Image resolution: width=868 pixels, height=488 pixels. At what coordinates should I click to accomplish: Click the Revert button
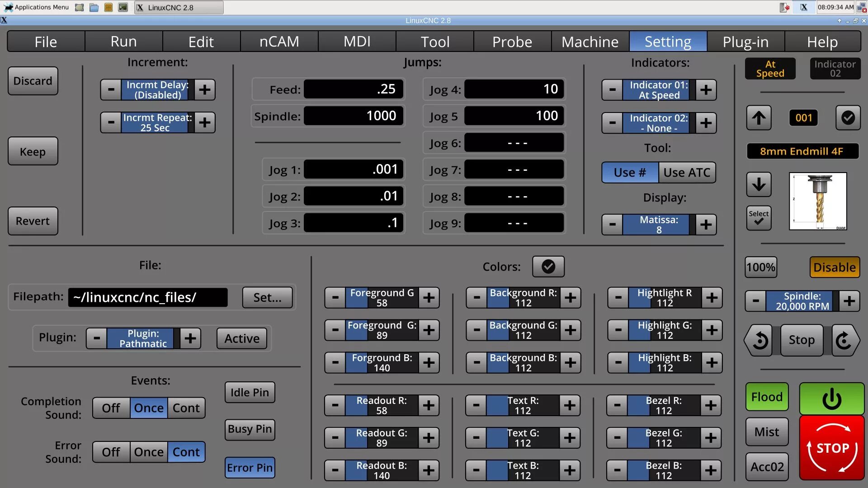coord(33,221)
